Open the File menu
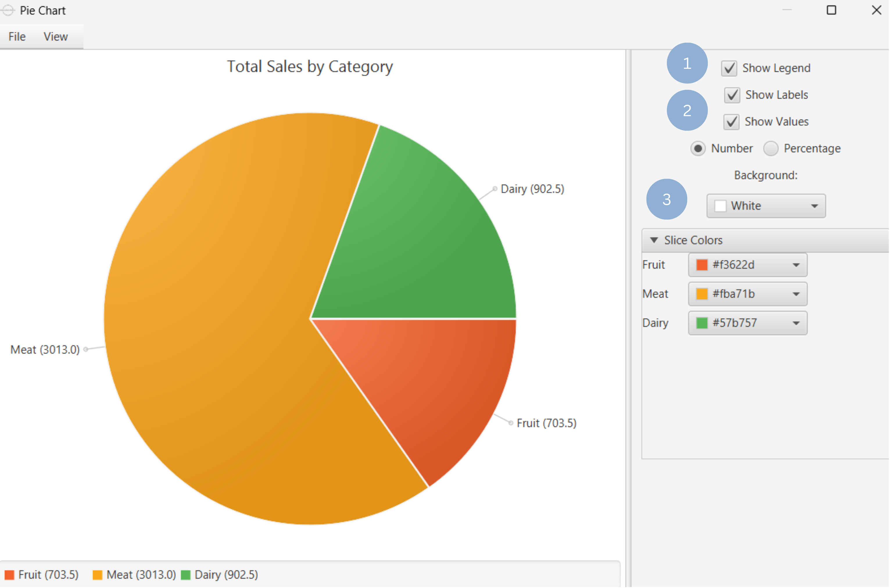Viewport: 890px width, 588px height. [x=17, y=36]
